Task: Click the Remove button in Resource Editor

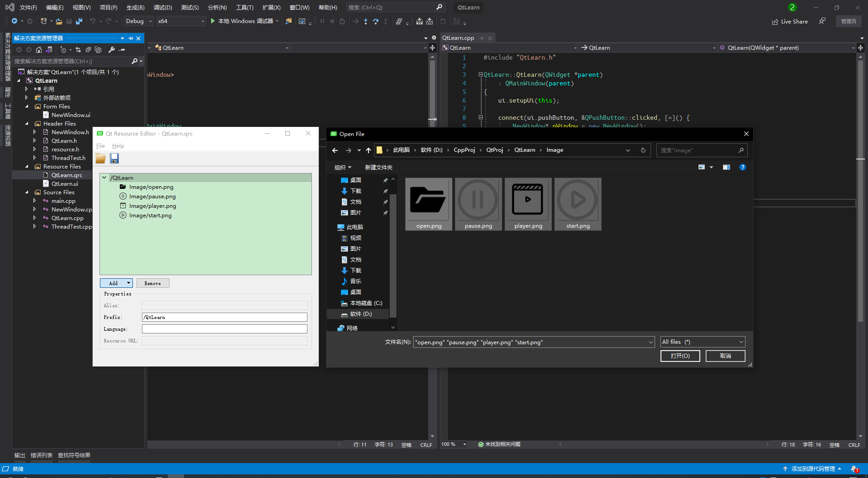Action: tap(153, 283)
